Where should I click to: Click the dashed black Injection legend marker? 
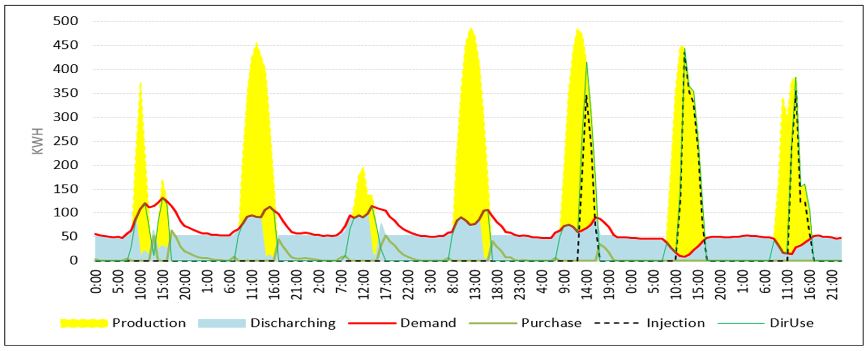(x=617, y=323)
